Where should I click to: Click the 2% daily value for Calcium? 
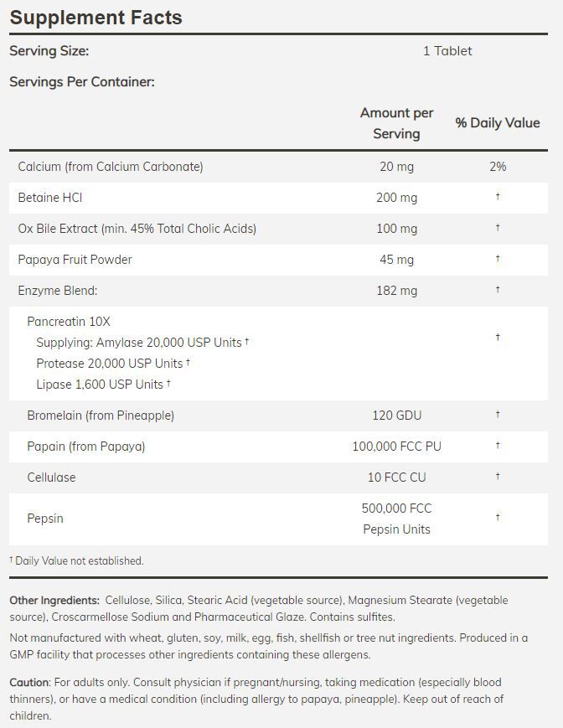click(498, 167)
